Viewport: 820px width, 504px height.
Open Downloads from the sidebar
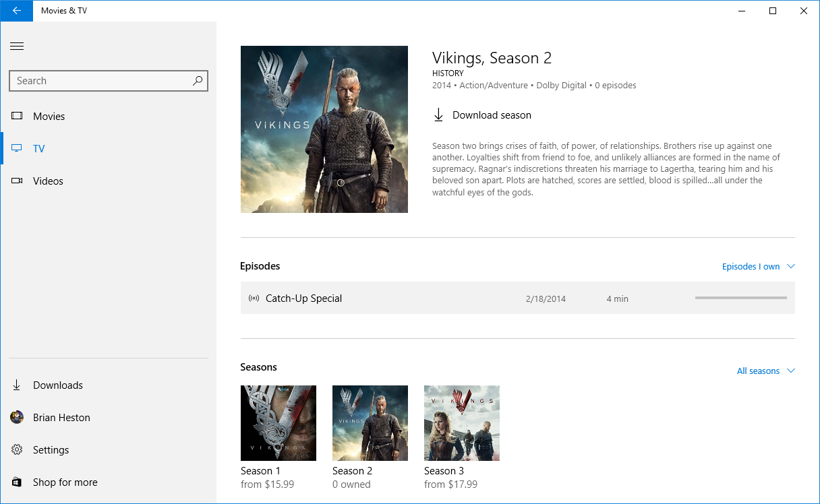tap(108, 385)
